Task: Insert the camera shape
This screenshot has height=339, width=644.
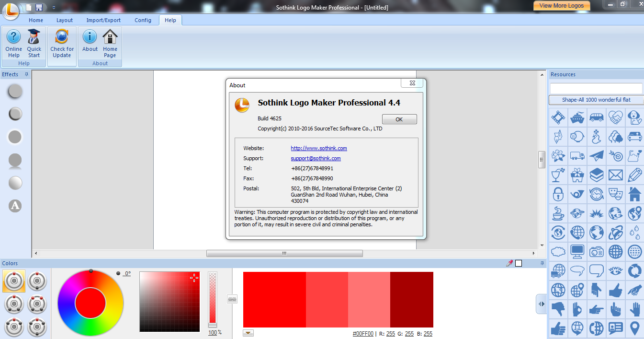Action: 597,252
